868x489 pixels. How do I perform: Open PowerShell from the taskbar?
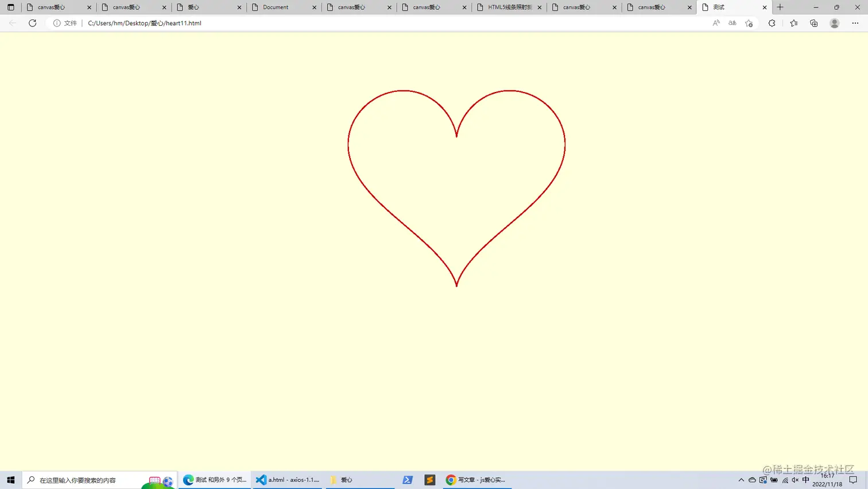pos(408,480)
